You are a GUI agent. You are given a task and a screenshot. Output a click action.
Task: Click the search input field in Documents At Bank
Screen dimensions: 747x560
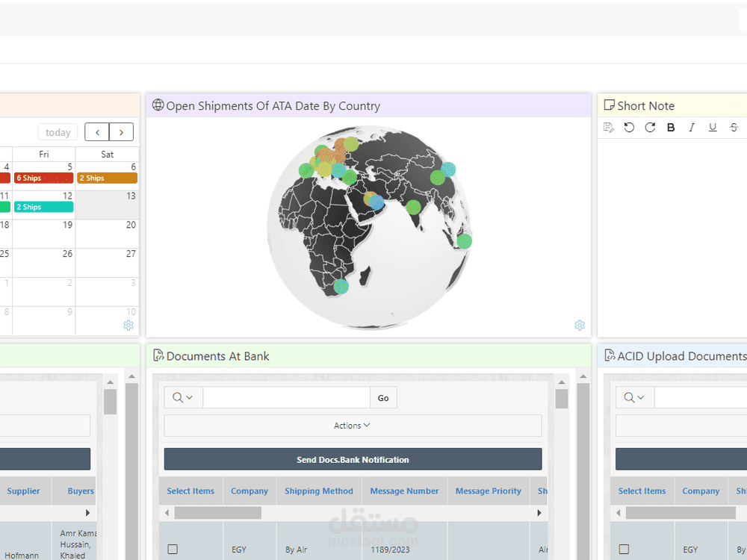click(x=286, y=397)
